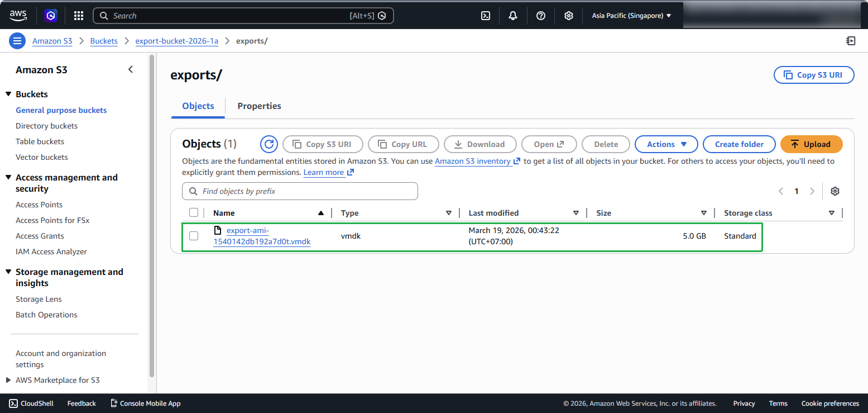Click the file icon beside export-ami object
Screen dimensions: 868x413
(x=218, y=230)
